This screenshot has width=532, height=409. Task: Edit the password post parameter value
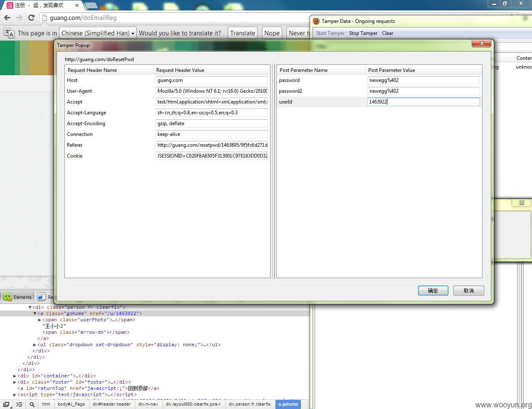click(424, 80)
